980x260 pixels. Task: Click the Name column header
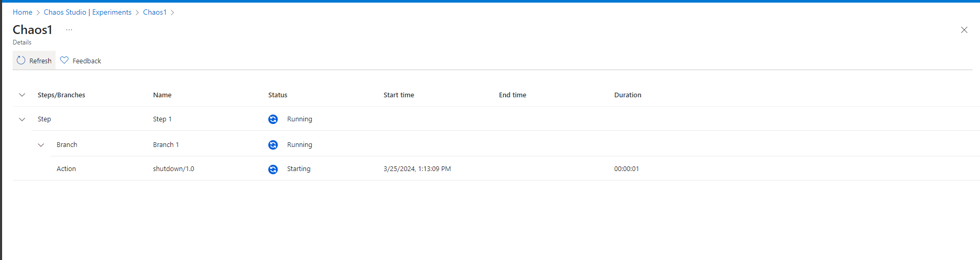click(162, 95)
